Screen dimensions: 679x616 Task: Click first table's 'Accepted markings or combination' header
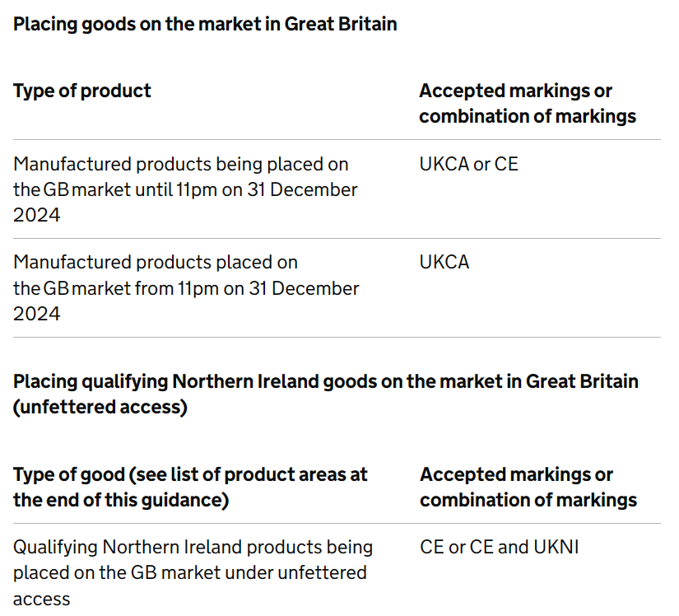click(528, 104)
